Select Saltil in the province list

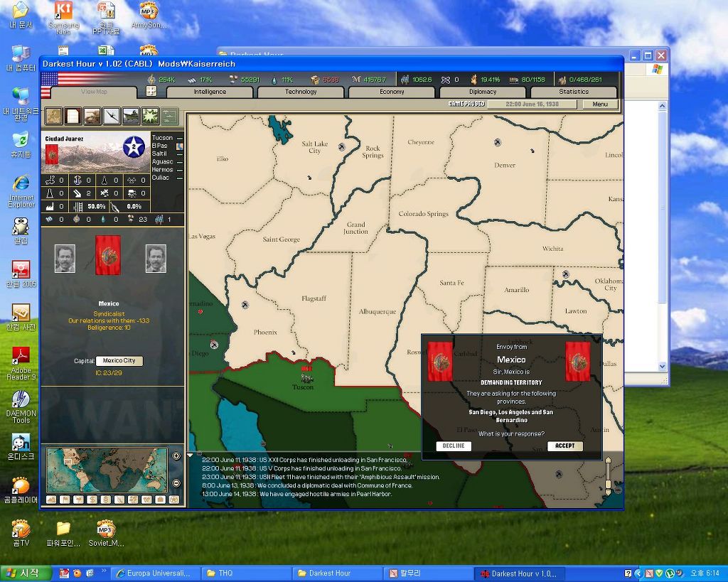coord(159,153)
